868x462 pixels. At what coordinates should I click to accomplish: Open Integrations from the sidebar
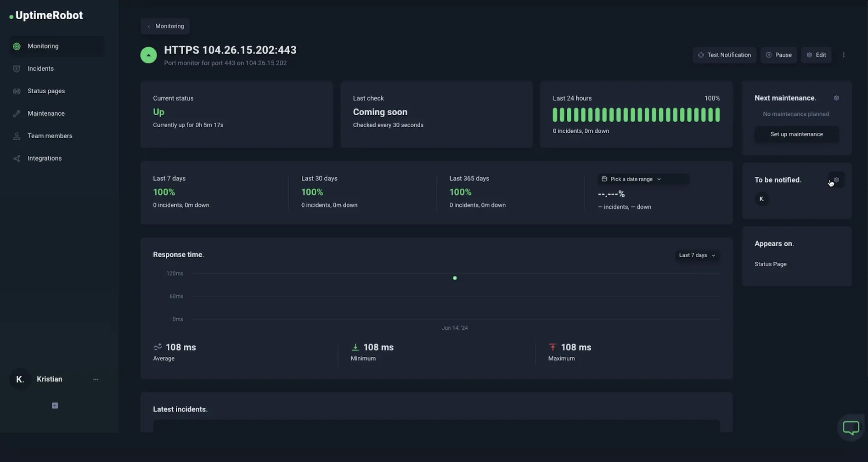[17, 158]
